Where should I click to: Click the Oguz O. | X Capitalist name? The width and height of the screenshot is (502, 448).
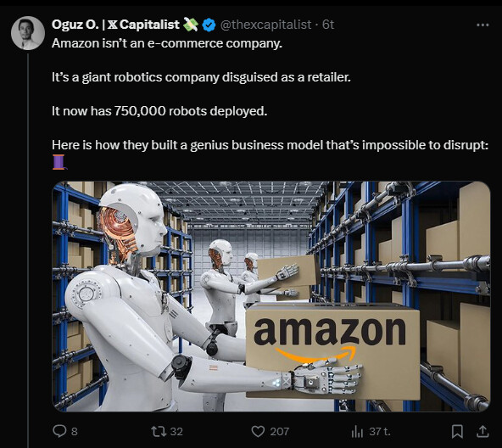click(115, 25)
